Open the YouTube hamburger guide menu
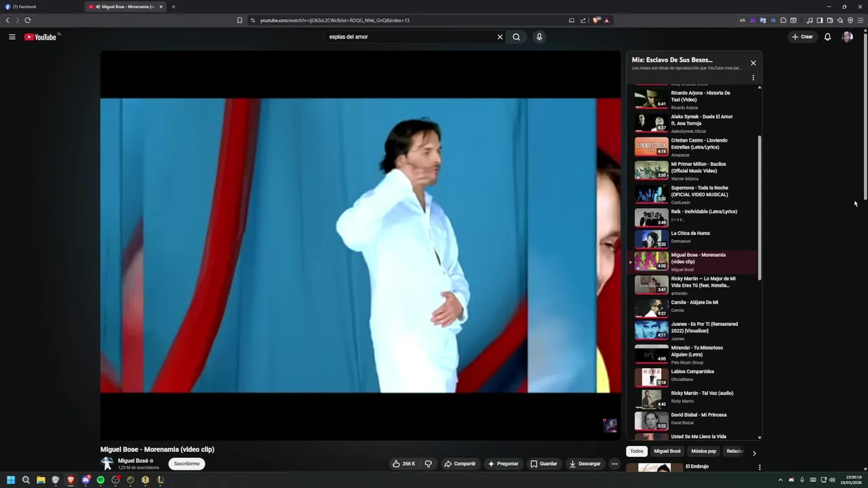Screen dimensions: 868x488 pyautogui.click(x=12, y=37)
